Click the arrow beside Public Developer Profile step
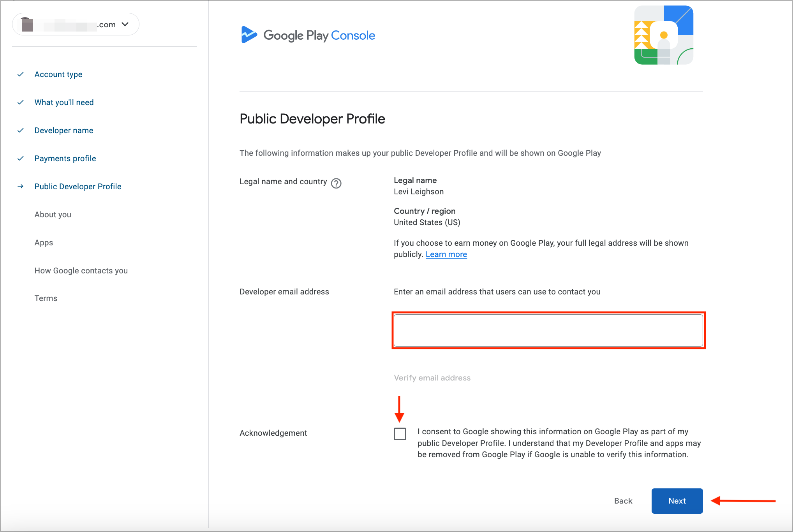Image resolution: width=793 pixels, height=532 pixels. (x=21, y=186)
